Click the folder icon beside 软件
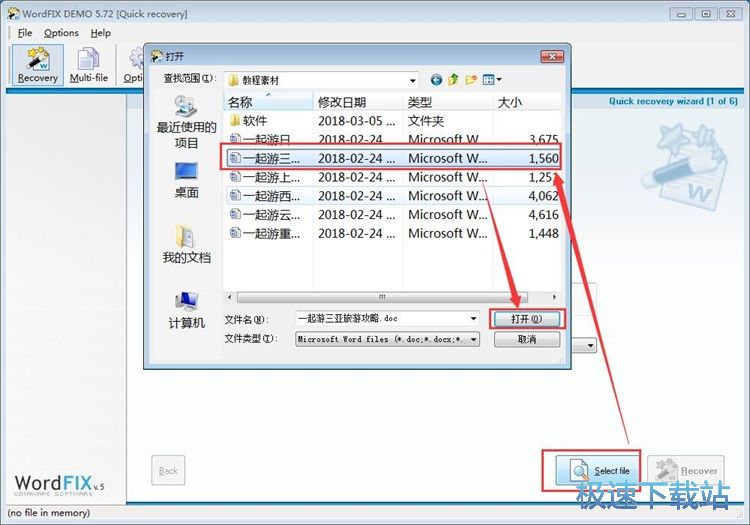Screen dimensions: 750x525 point(234,120)
